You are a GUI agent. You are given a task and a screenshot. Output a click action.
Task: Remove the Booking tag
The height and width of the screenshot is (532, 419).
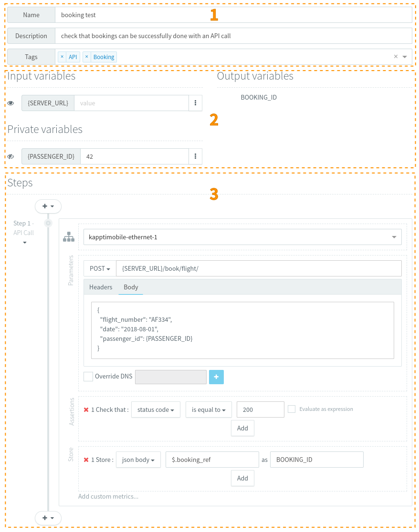tap(87, 57)
